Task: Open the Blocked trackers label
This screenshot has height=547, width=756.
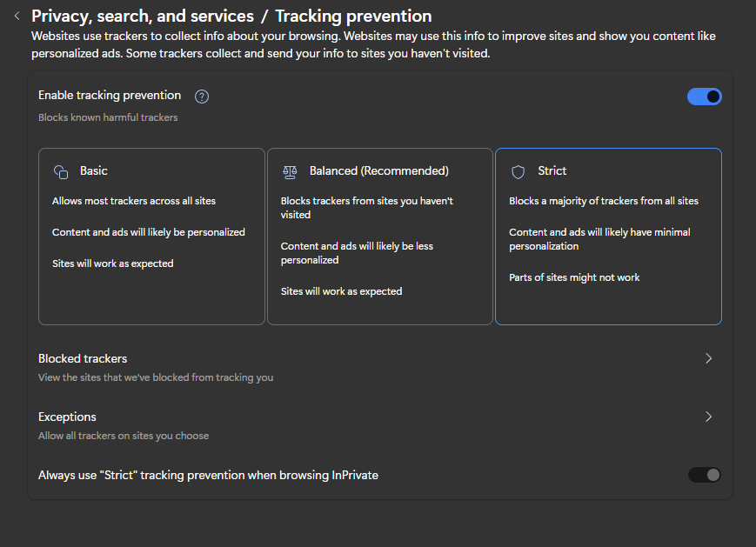Action: click(83, 358)
